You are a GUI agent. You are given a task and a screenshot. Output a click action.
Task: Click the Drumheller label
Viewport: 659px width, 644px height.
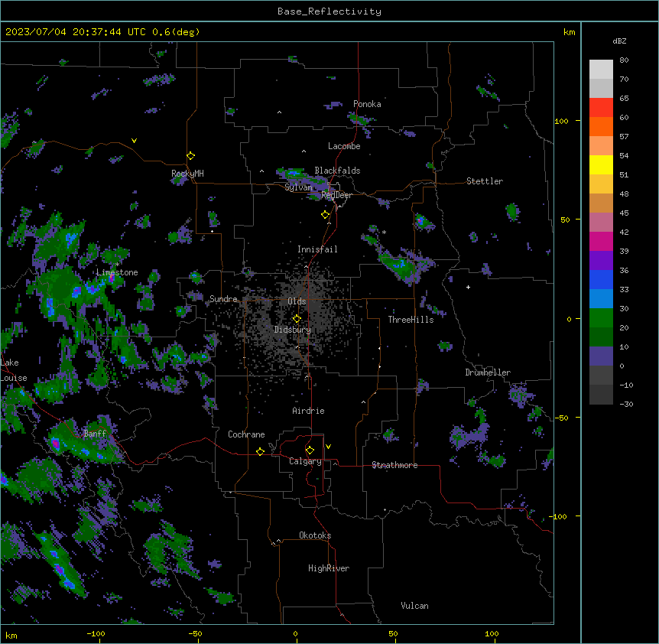click(x=488, y=372)
